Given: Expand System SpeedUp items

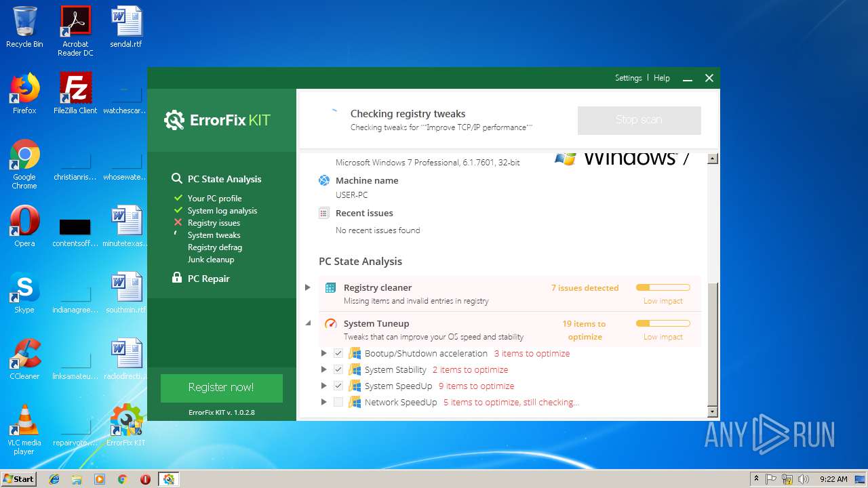Looking at the screenshot, I should pyautogui.click(x=324, y=386).
